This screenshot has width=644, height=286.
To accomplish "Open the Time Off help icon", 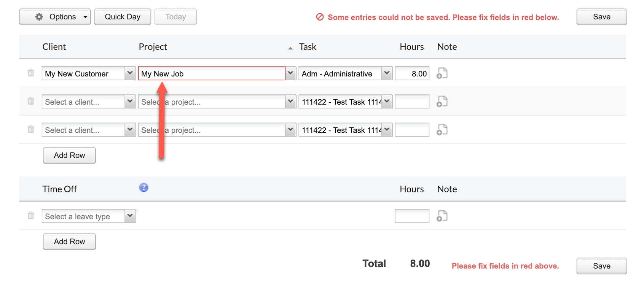I will pos(143,187).
